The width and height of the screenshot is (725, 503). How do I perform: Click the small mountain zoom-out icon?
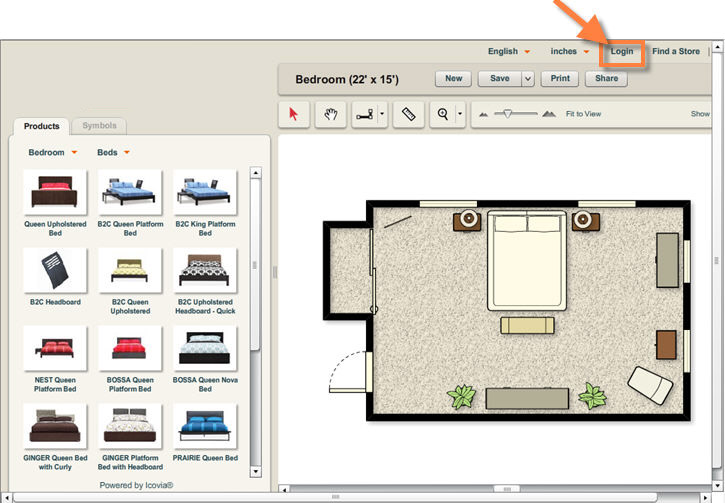[x=484, y=115]
